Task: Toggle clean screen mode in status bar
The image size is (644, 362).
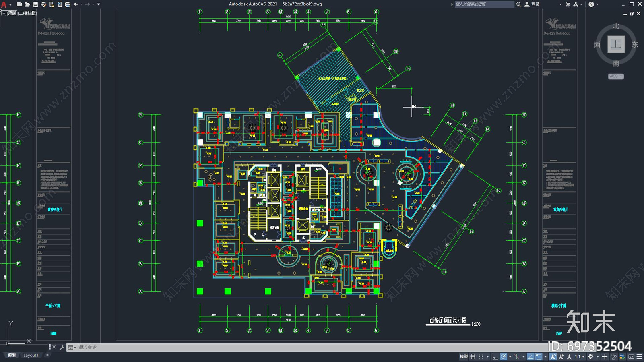Action: pos(631,356)
